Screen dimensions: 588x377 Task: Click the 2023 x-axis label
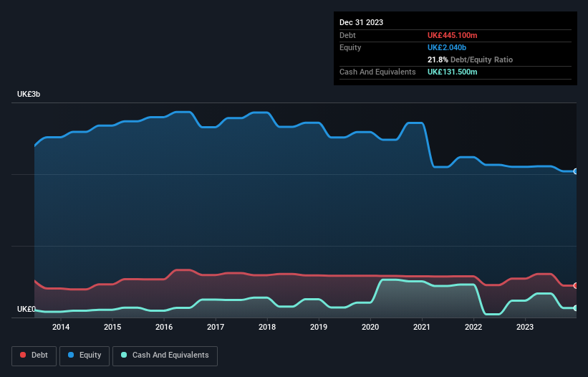point(525,327)
